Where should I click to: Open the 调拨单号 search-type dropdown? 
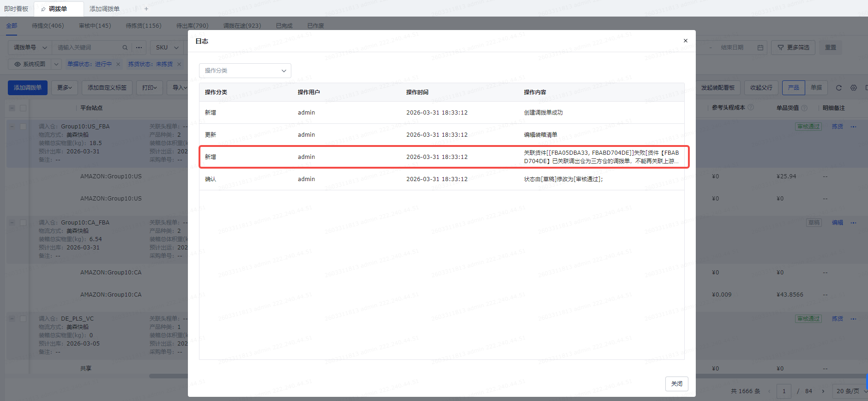pyautogui.click(x=30, y=48)
